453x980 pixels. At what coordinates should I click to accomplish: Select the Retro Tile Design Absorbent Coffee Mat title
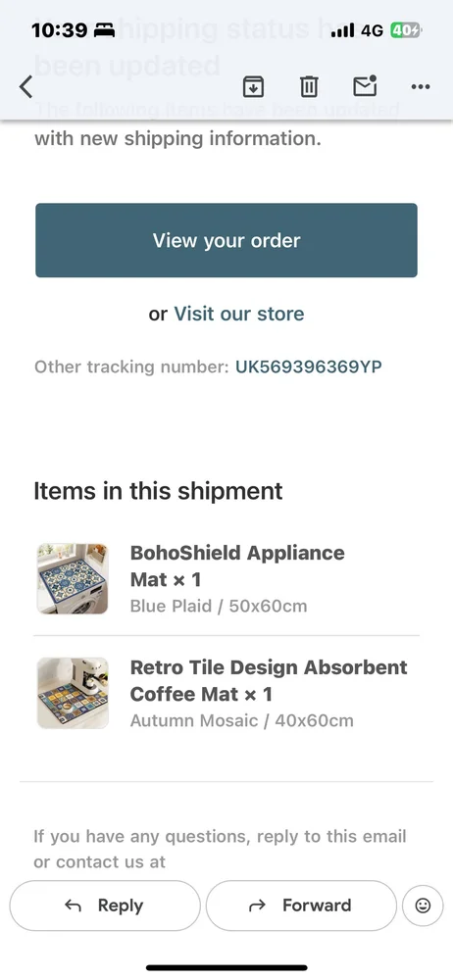coord(269,680)
